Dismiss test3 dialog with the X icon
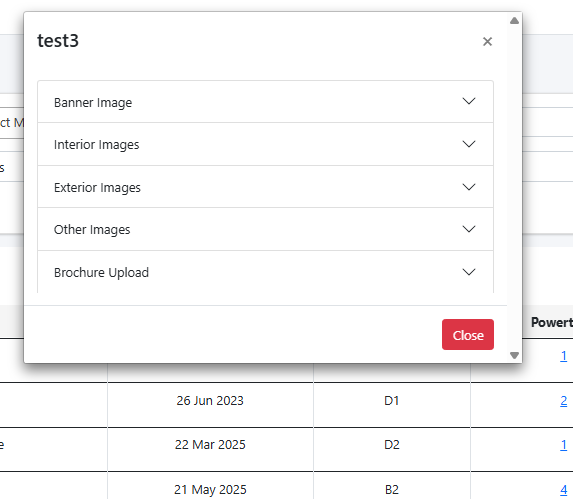This screenshot has height=499, width=573. [x=487, y=41]
